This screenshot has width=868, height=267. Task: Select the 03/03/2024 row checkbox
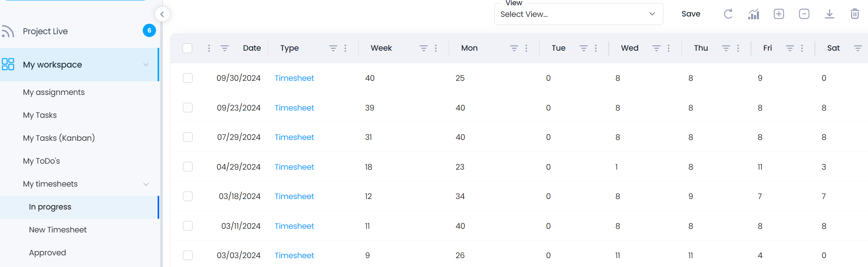click(188, 255)
